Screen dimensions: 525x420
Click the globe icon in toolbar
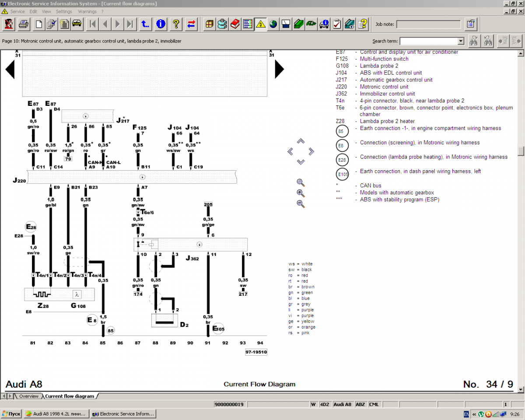click(x=273, y=24)
